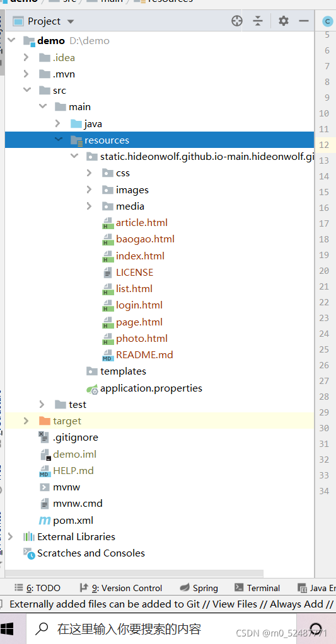Open the Terminal tool window tab

coord(257,588)
